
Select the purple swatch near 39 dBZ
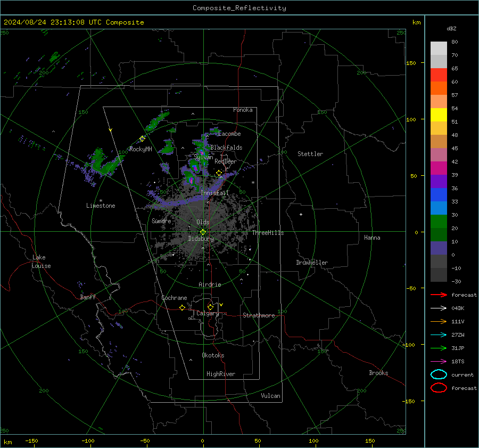(x=439, y=182)
